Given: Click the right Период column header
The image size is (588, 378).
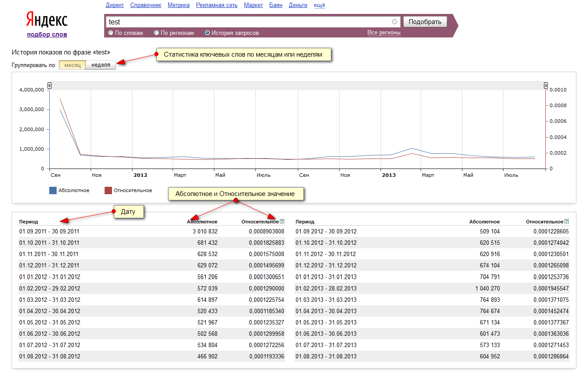Looking at the screenshot, I should tap(305, 222).
